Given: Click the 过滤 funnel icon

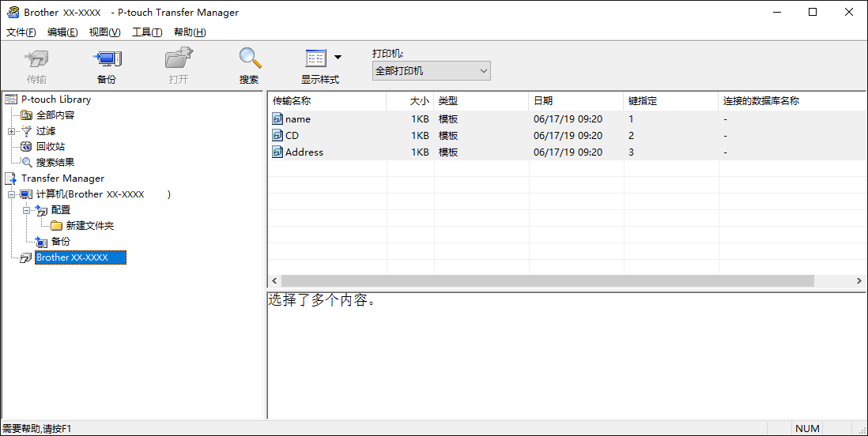Looking at the screenshot, I should pos(27,131).
